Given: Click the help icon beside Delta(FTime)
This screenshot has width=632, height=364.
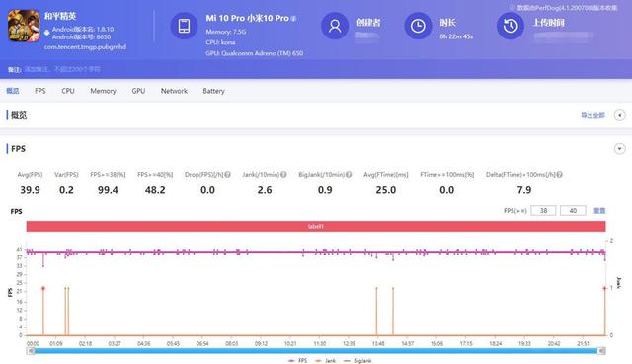Looking at the screenshot, I should point(560,174).
